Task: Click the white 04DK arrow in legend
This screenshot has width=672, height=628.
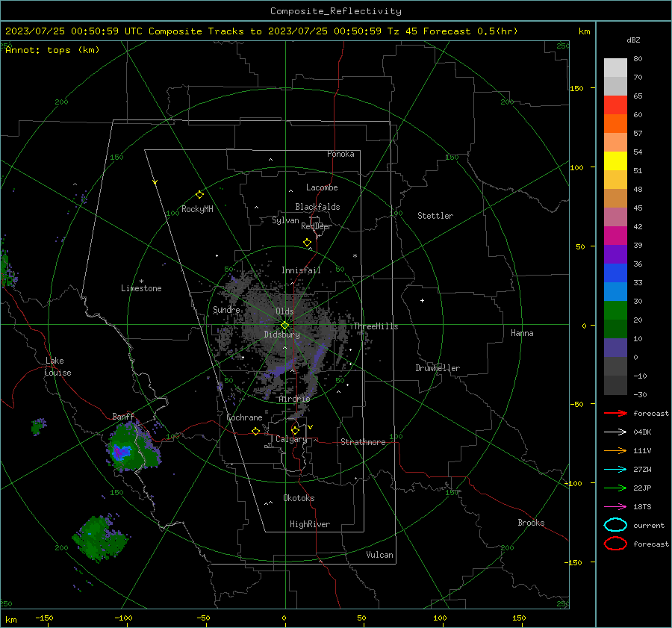Action: [x=615, y=432]
